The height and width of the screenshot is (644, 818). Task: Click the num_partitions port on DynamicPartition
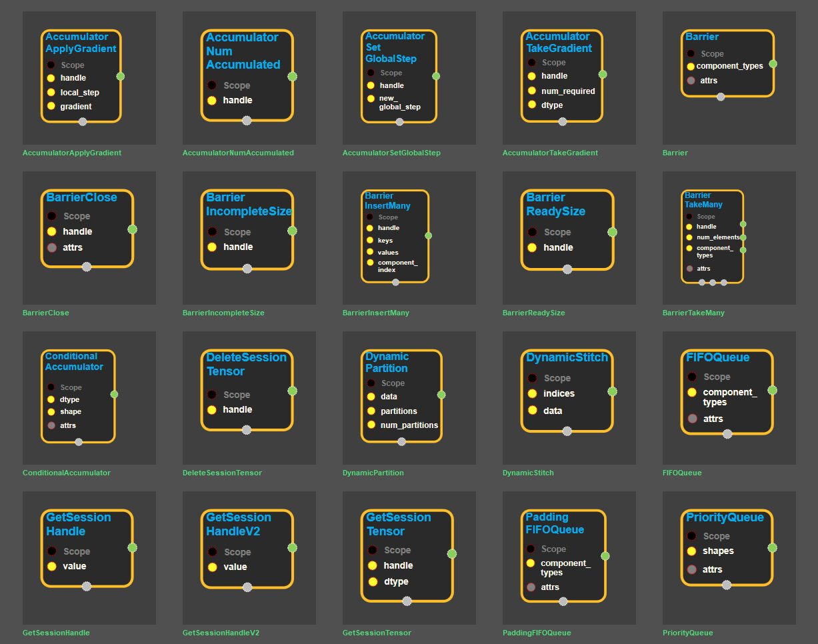coord(371,425)
